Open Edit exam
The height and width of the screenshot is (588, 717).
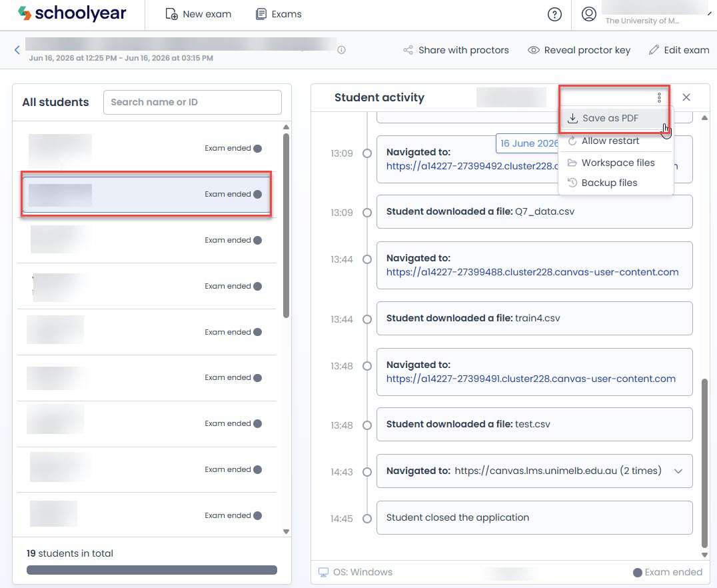tap(679, 50)
